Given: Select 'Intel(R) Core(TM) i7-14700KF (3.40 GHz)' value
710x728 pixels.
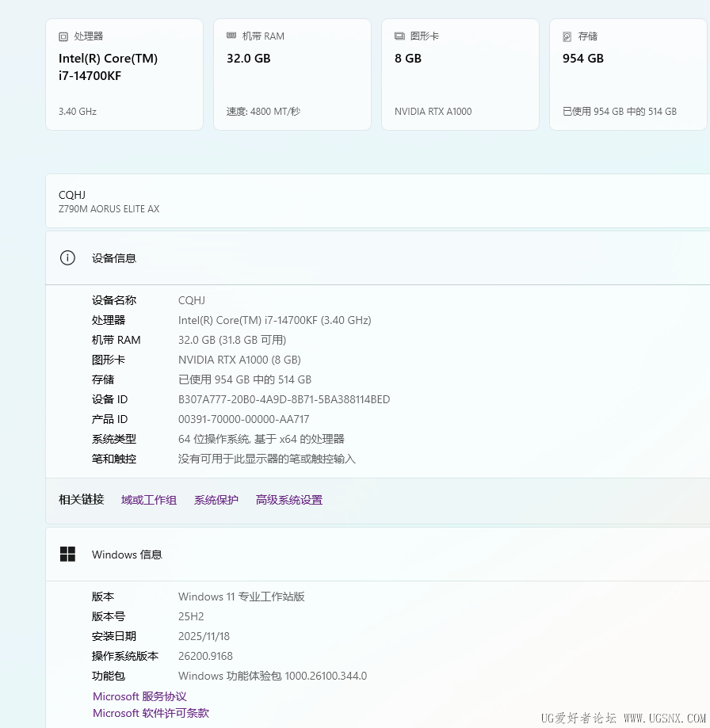Looking at the screenshot, I should pos(275,320).
